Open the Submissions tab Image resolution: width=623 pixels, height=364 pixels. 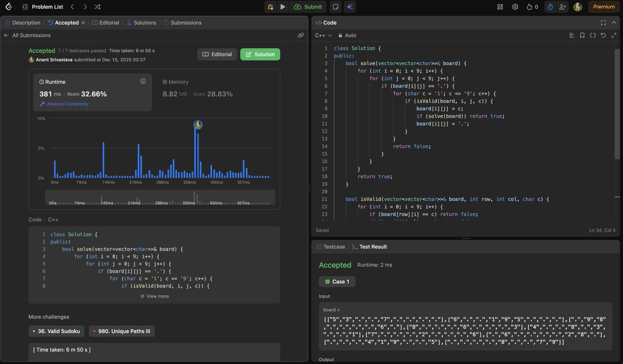(182, 23)
